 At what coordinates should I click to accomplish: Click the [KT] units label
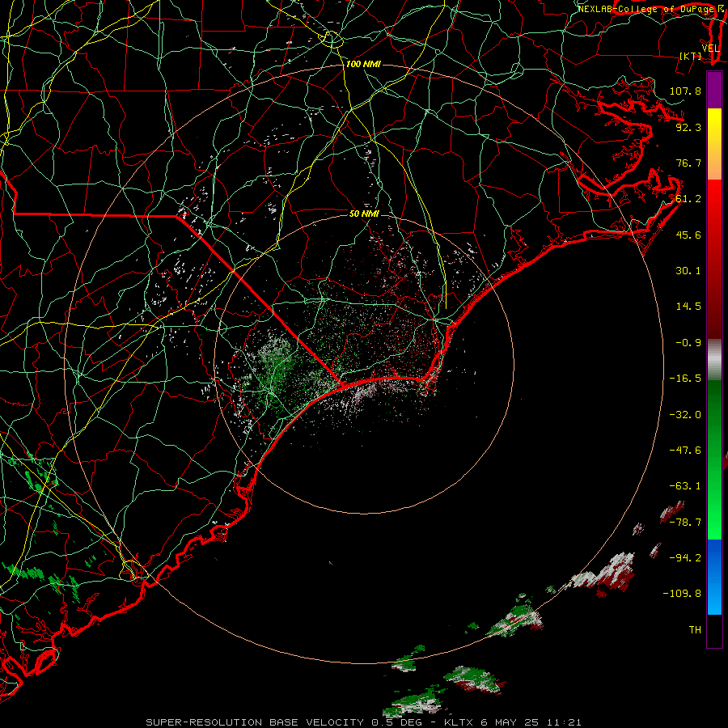pos(690,56)
